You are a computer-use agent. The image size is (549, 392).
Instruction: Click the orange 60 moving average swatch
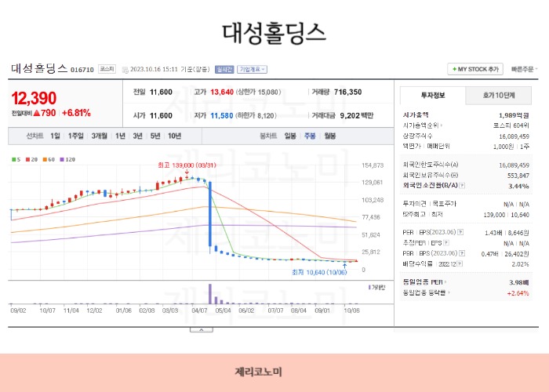[x=45, y=160]
